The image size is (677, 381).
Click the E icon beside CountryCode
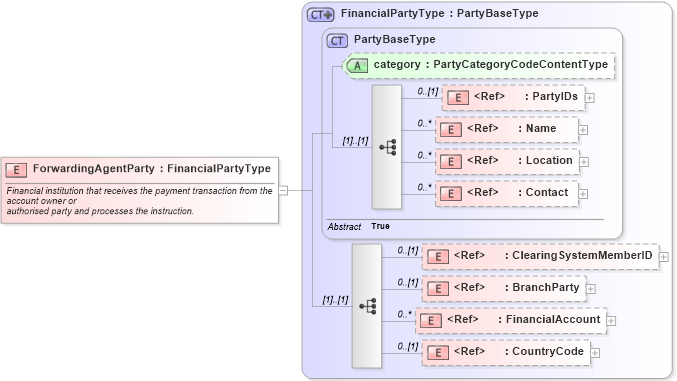(438, 353)
